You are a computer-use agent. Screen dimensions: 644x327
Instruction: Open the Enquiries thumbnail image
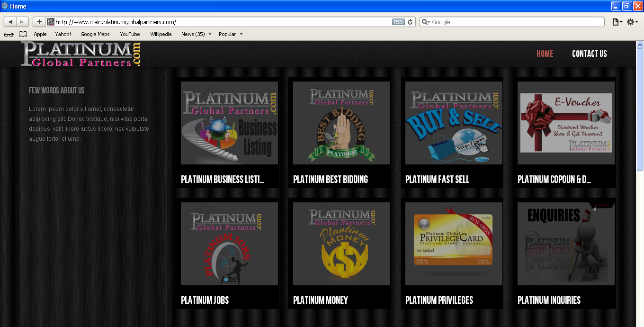[566, 244]
